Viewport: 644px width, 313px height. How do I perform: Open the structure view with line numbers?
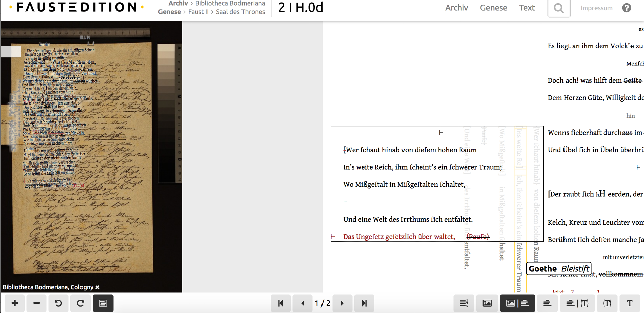click(464, 303)
